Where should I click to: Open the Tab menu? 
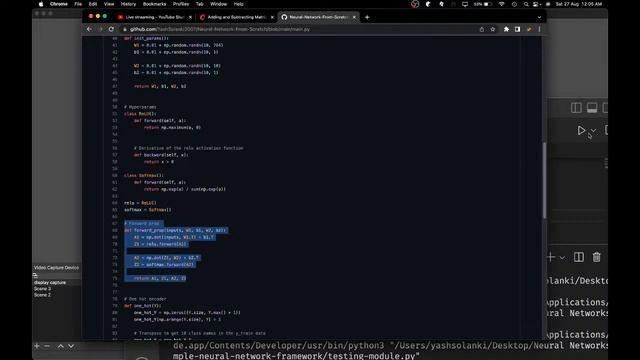point(200,4)
